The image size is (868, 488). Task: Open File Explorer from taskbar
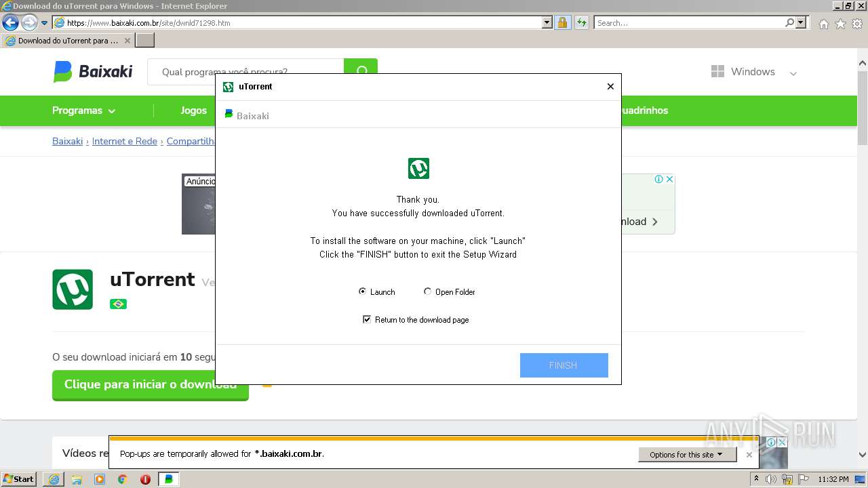coord(77,479)
